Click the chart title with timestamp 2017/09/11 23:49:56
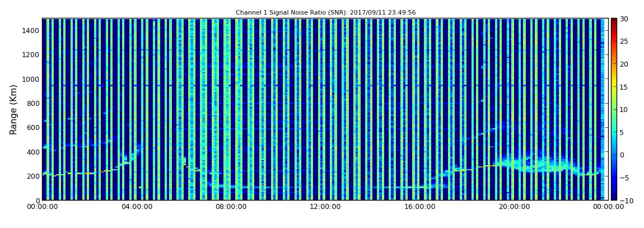The height and width of the screenshot is (228, 644). point(325,13)
